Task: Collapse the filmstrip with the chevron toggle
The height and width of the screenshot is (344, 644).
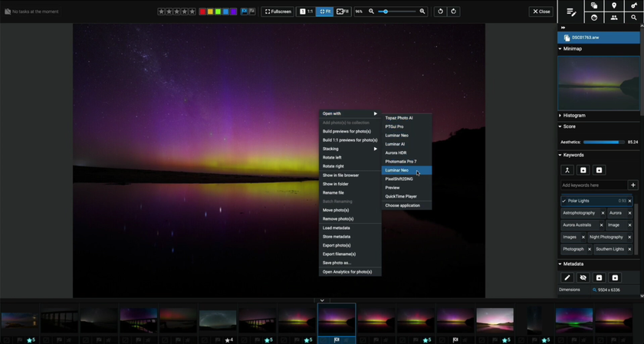Action: 322,301
